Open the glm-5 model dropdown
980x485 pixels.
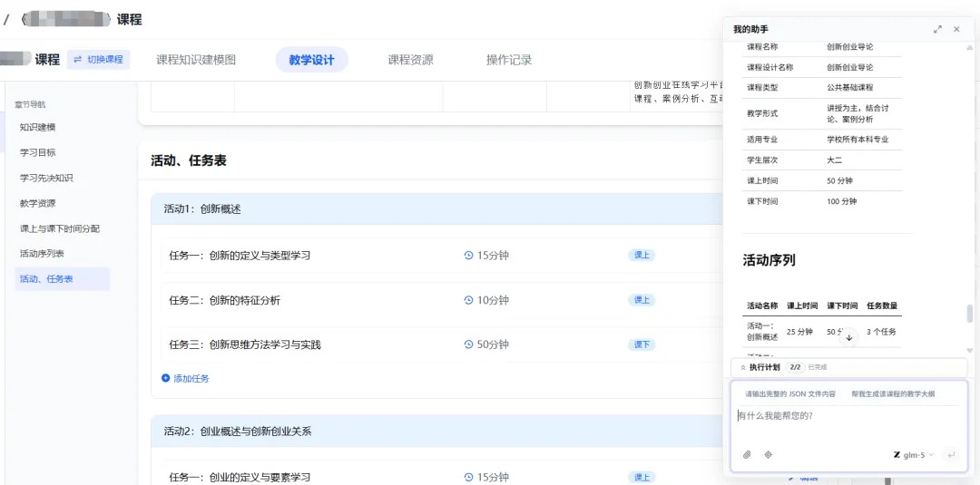914,455
